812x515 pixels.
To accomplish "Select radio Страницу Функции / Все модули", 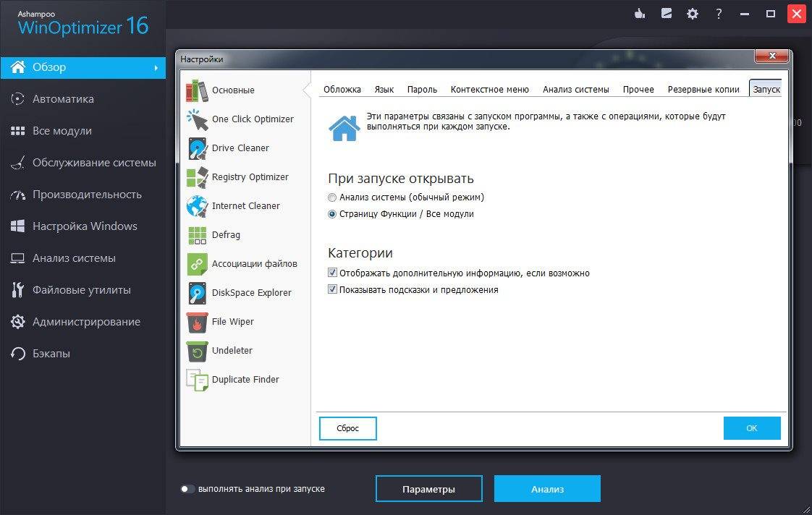I will coord(332,214).
